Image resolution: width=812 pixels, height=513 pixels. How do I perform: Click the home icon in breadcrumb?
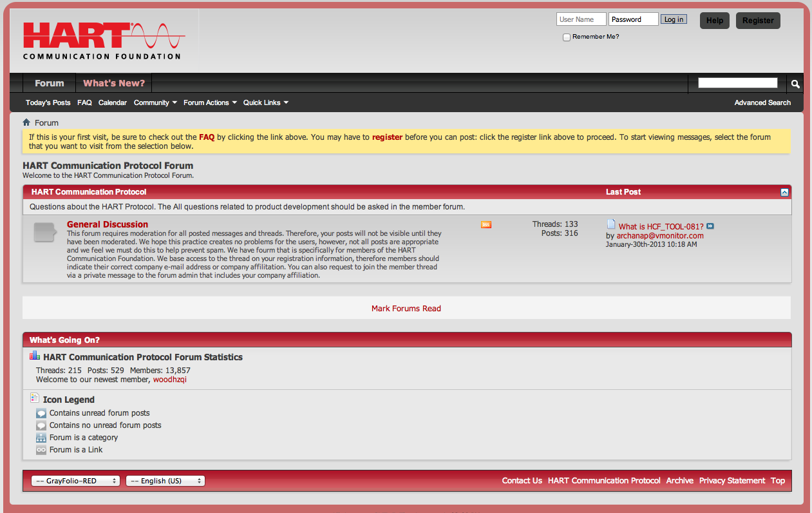click(x=26, y=122)
